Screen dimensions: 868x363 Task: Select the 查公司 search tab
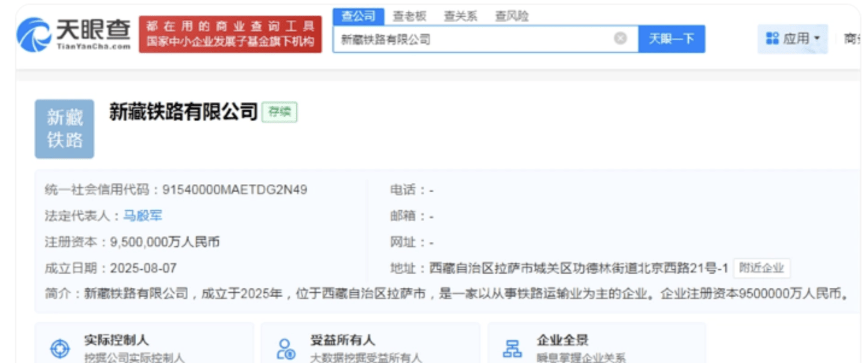[x=358, y=16]
